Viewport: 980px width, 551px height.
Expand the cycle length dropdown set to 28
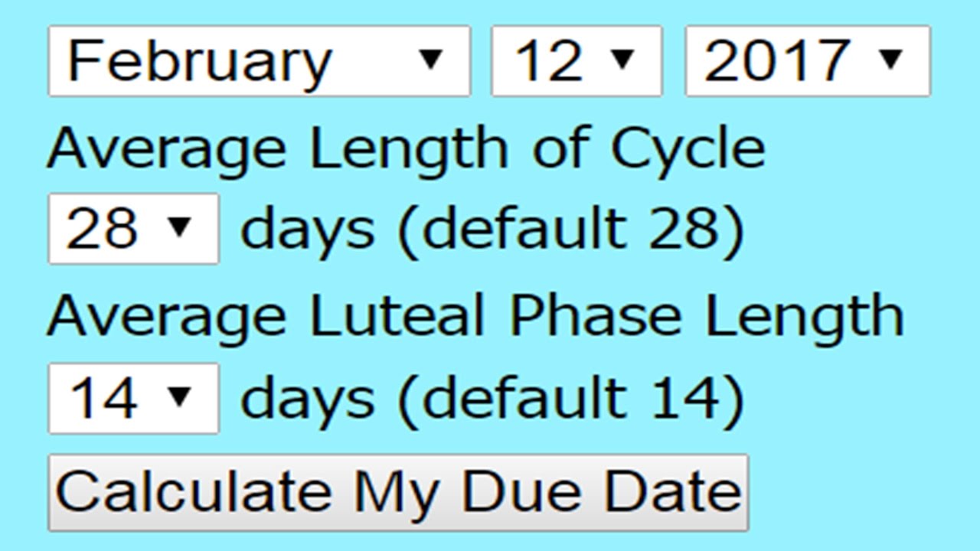(134, 229)
